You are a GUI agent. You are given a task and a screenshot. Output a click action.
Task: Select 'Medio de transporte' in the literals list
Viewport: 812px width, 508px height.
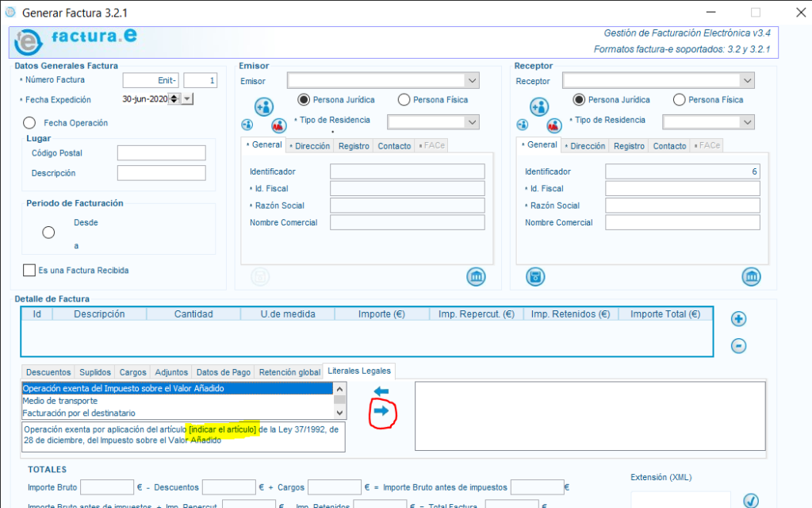click(x=177, y=401)
